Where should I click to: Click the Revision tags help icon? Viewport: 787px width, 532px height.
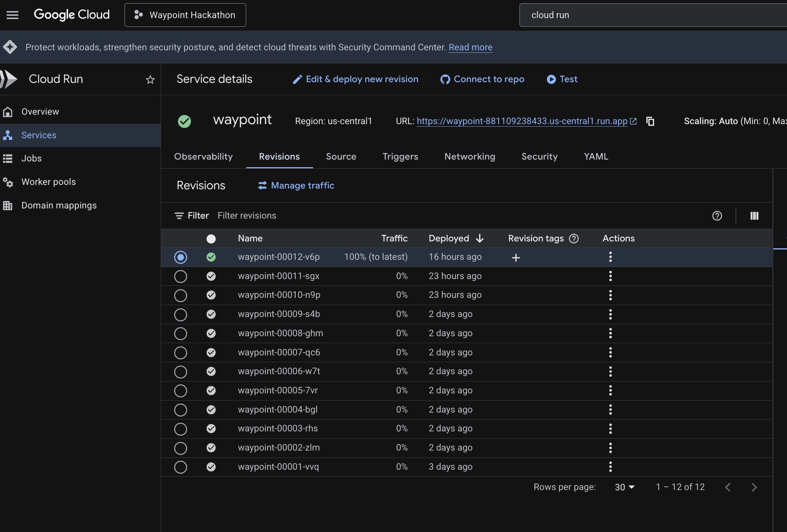point(574,238)
